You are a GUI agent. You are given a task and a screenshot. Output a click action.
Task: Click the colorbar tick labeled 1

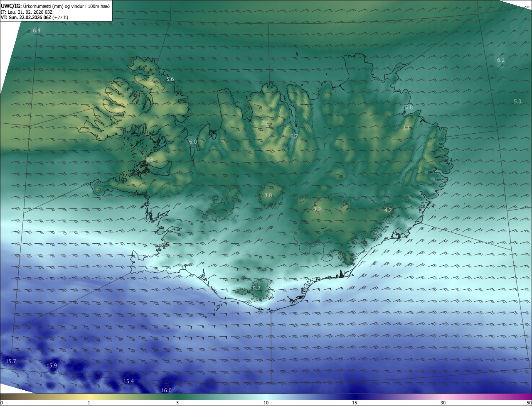(89, 403)
